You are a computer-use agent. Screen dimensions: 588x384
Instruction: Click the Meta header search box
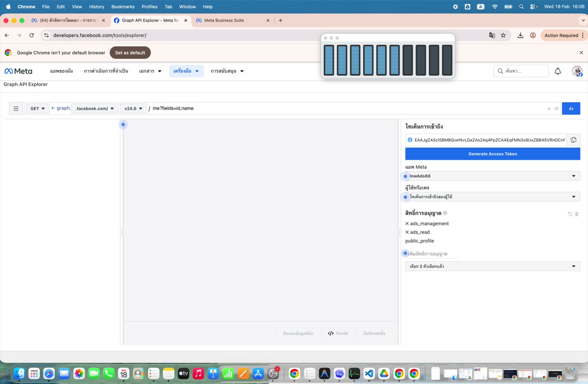point(521,71)
